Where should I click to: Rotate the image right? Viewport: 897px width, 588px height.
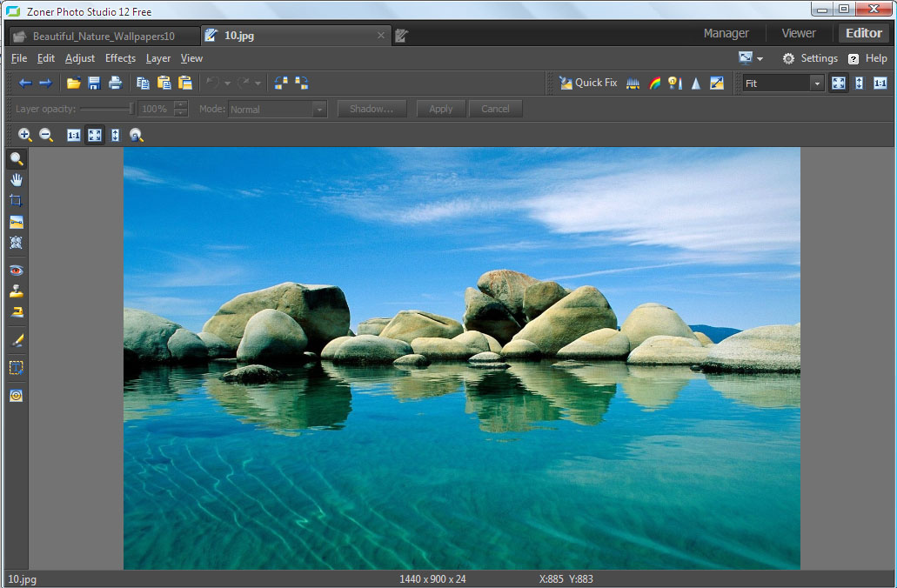302,83
